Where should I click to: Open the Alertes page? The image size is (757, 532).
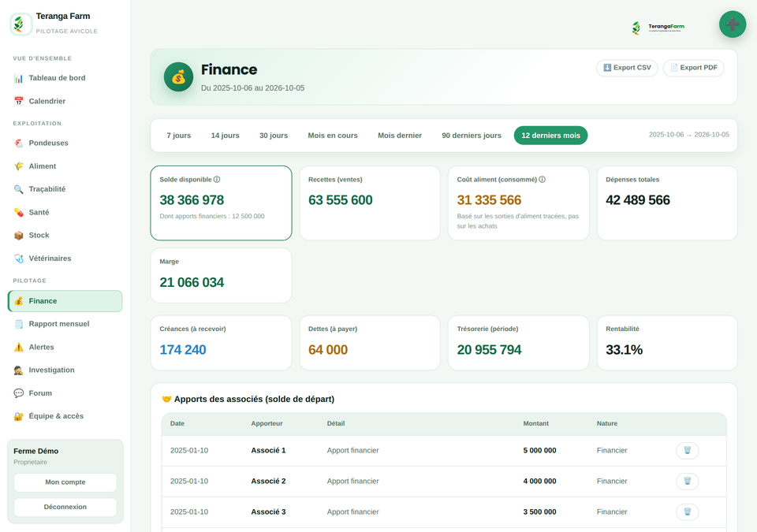pyautogui.click(x=65, y=347)
